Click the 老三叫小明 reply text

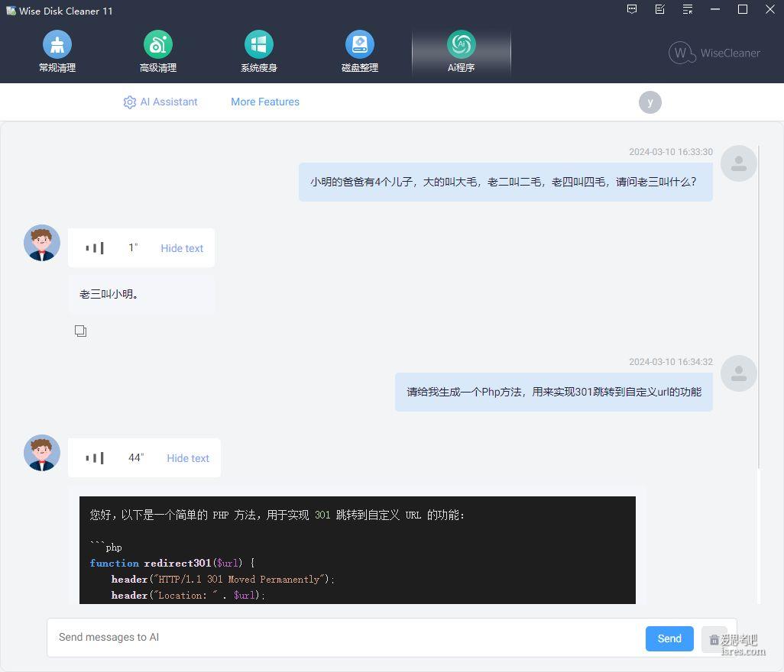click(109, 294)
